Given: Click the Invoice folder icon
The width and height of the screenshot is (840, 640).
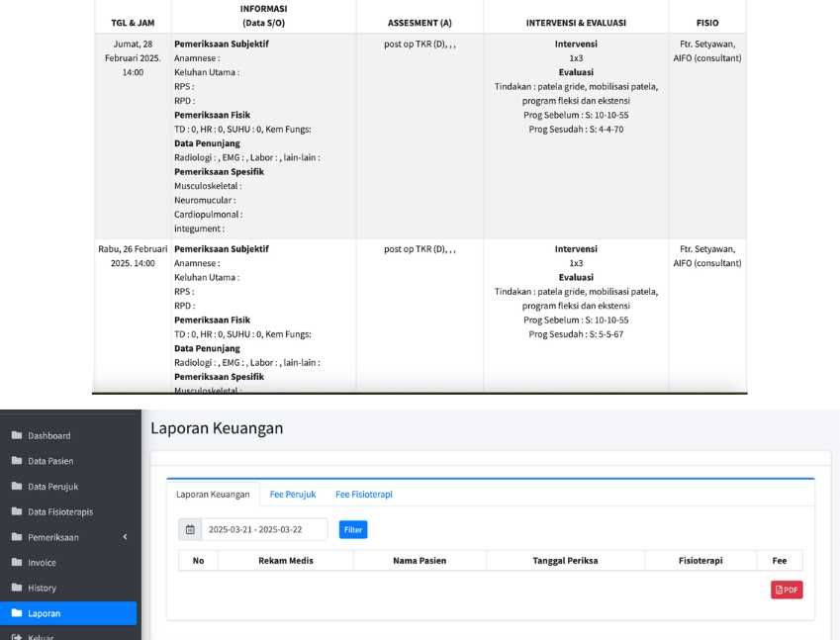Looking at the screenshot, I should 16,563.
